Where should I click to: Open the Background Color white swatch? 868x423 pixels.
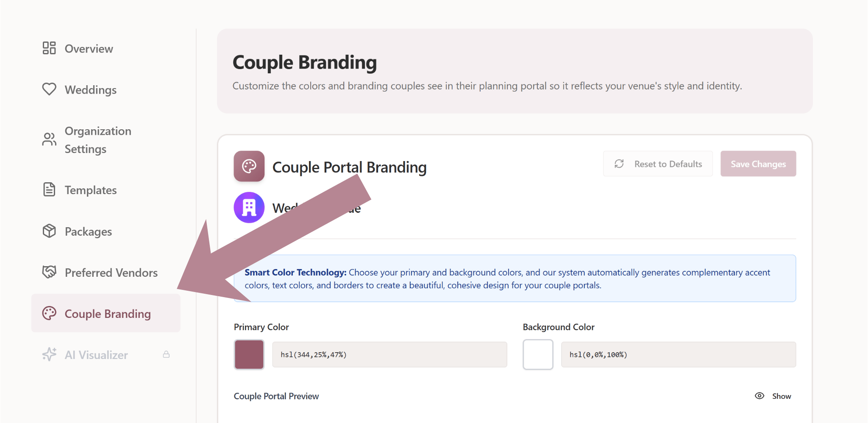(x=538, y=354)
